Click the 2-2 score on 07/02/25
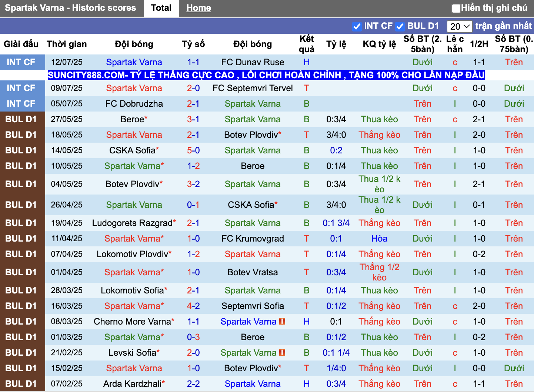534x392 pixels. click(x=193, y=384)
